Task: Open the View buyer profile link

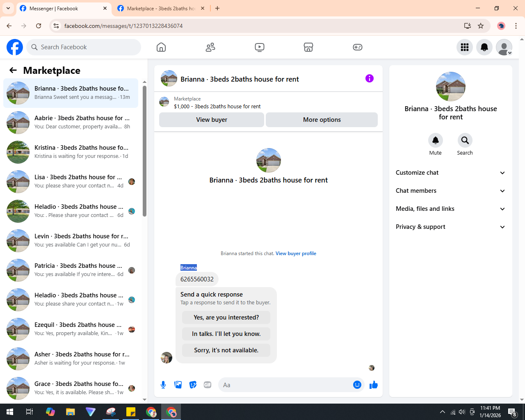Action: point(296,253)
